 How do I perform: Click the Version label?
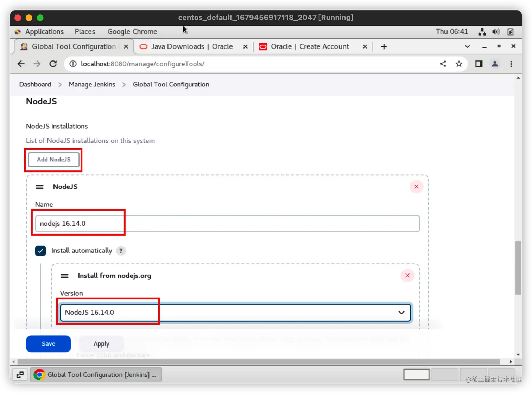tap(71, 293)
